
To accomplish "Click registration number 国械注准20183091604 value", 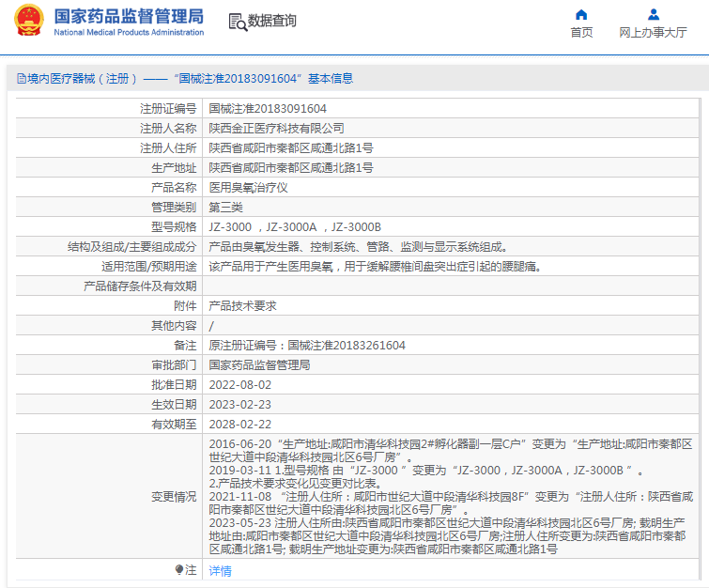I will [x=268, y=109].
